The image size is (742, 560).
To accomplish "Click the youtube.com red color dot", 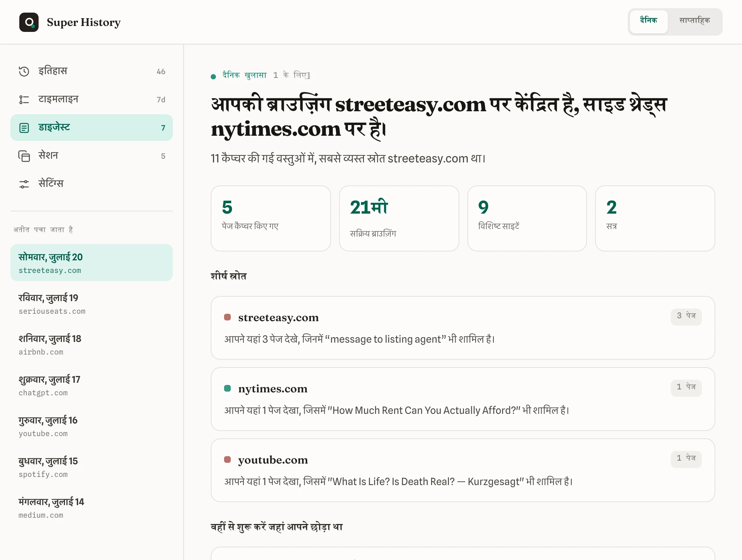I will tap(227, 459).
